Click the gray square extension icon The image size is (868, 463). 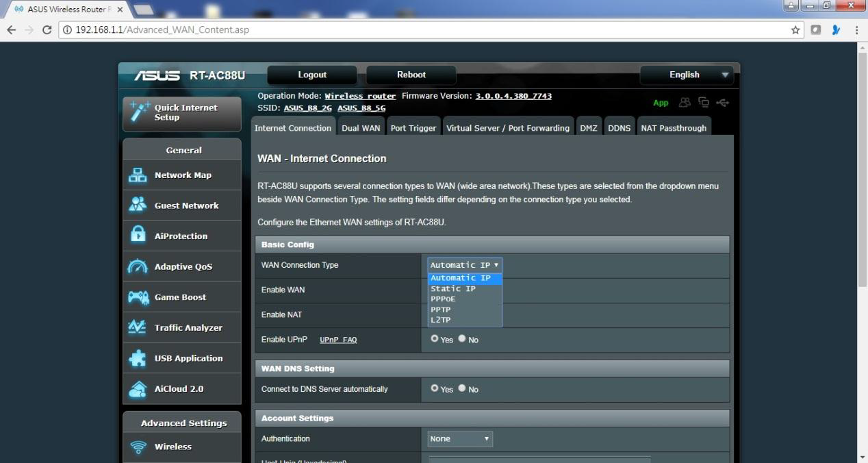pos(816,30)
